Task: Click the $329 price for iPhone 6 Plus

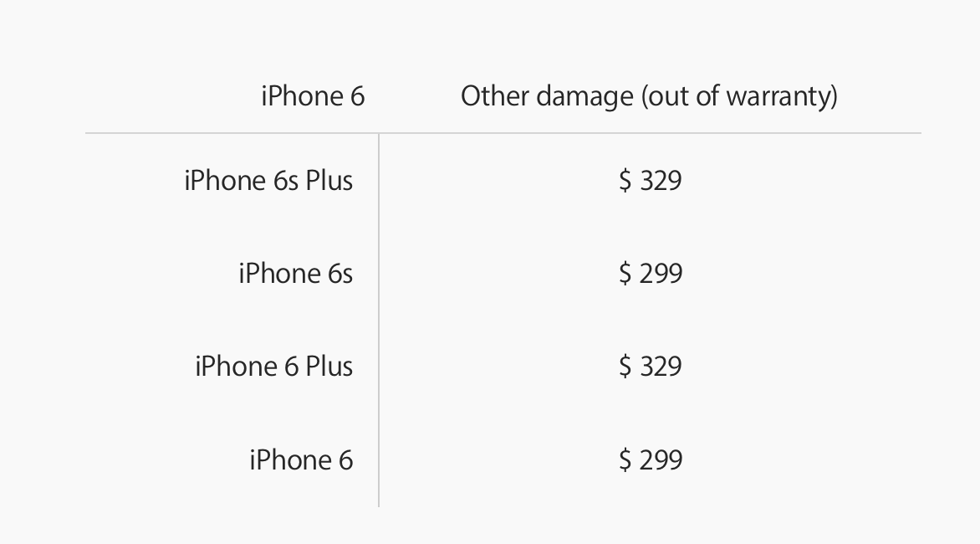Action: pyautogui.click(x=650, y=367)
